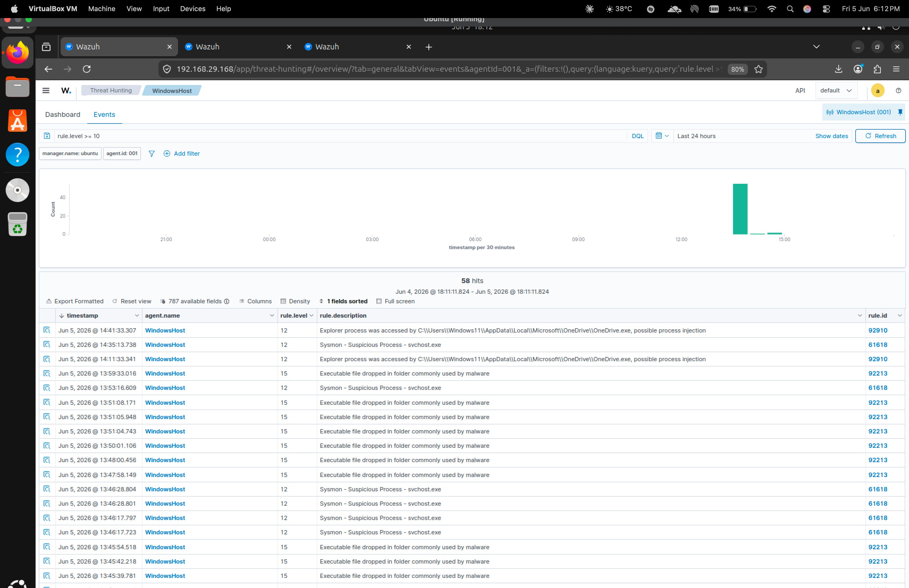The height and width of the screenshot is (588, 909).
Task: Inspect the 13:46:28.804 event details icon
Action: (x=47, y=489)
